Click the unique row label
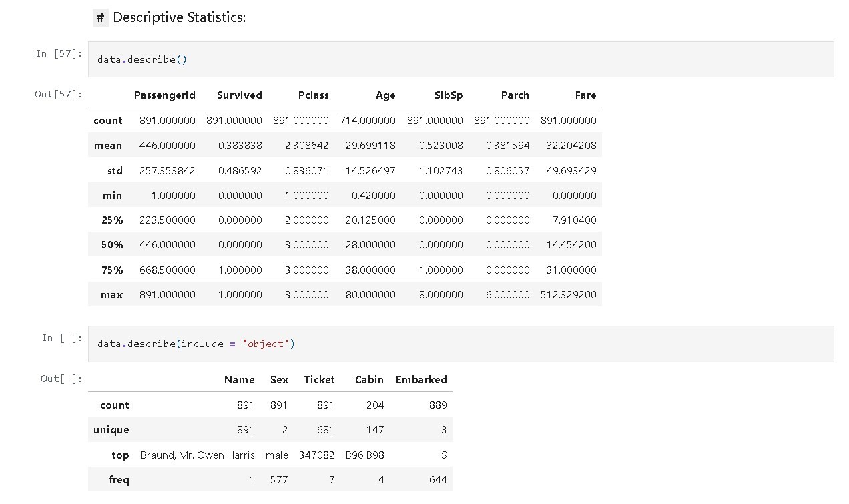849x504 pixels. pyautogui.click(x=111, y=430)
